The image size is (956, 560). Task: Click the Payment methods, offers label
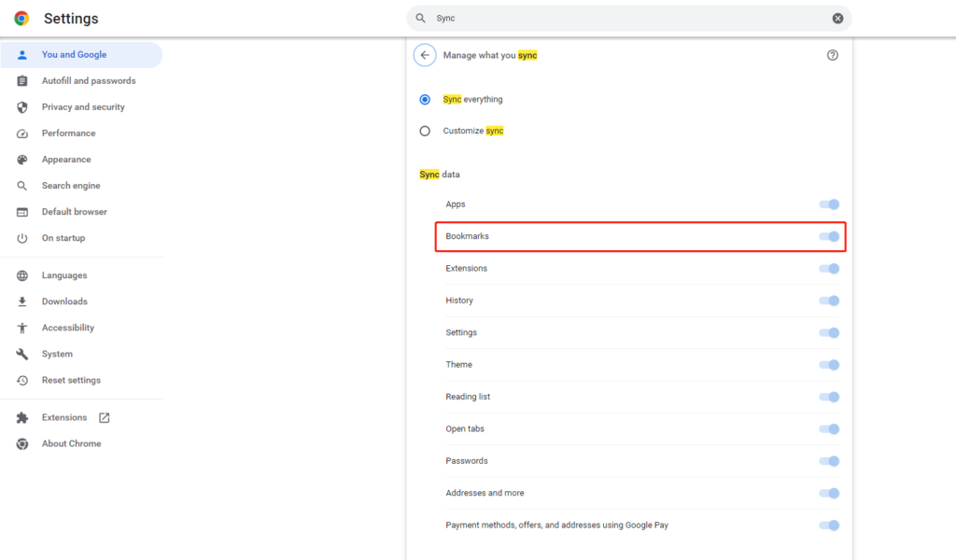556,525
